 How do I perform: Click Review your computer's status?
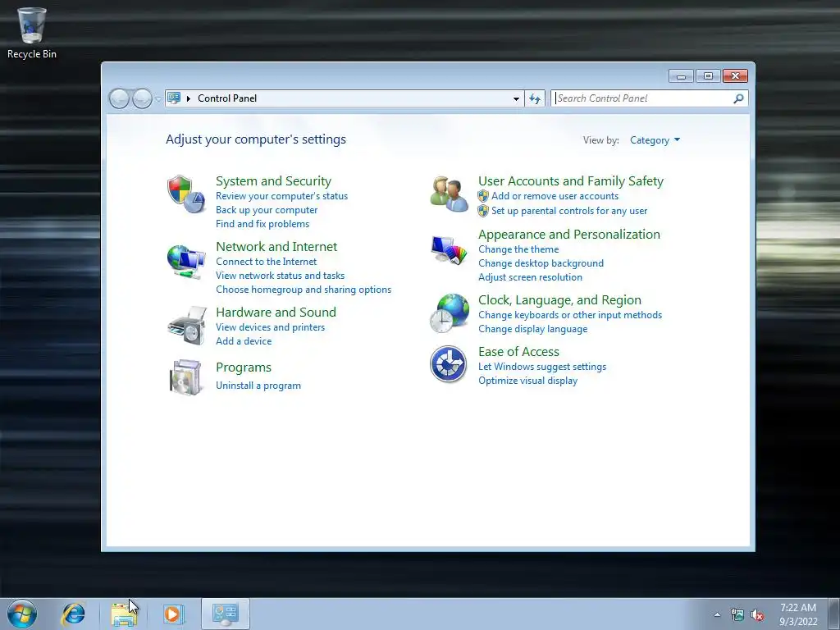(282, 196)
